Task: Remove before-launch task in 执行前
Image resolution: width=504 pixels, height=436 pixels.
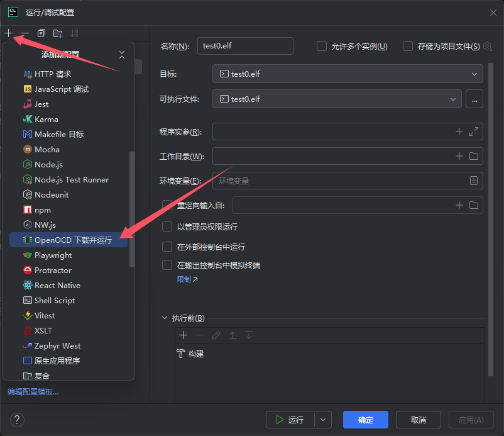Action: click(200, 335)
